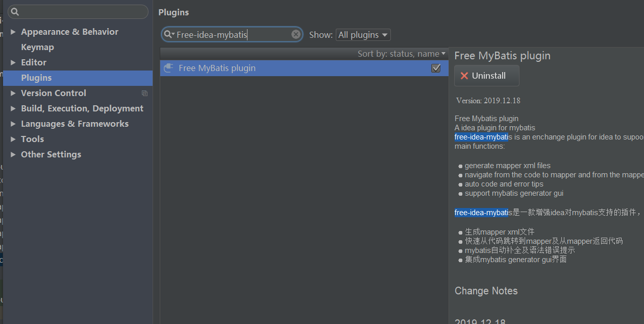
Task: Disable the Free MyBatis plugin checkbox
Action: click(x=436, y=68)
